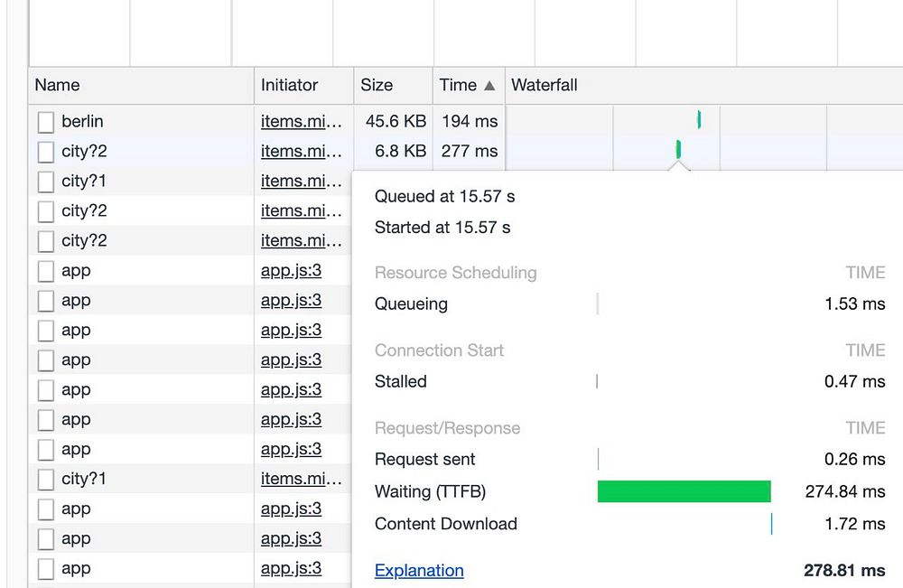Click file icon of first city?1 request

45,182
